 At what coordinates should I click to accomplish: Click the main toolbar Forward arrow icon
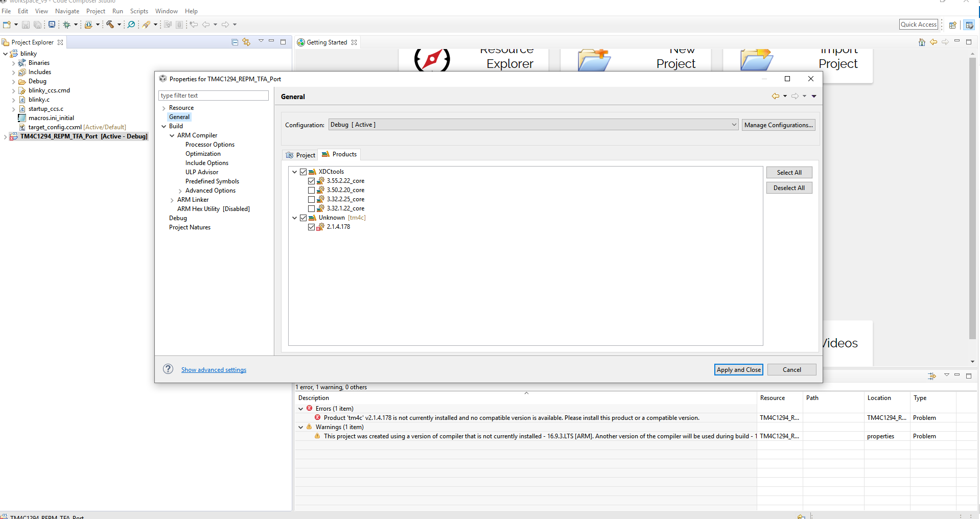[x=225, y=25]
